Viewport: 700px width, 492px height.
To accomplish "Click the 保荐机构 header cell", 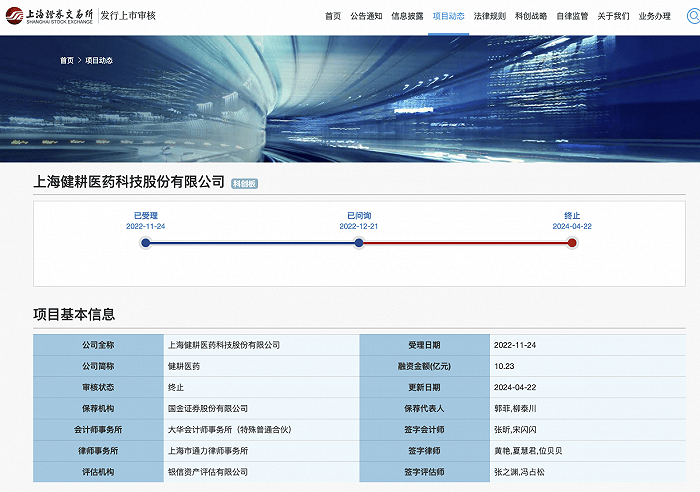I will pos(98,409).
